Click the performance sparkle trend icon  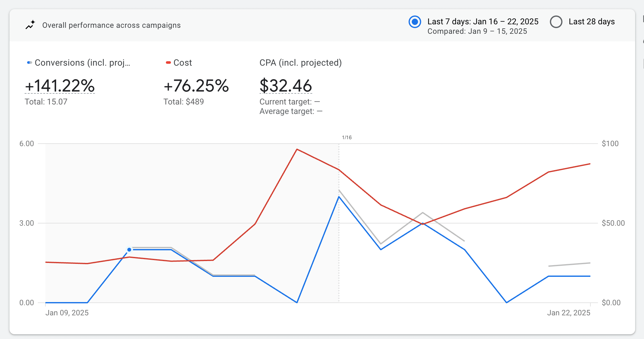point(30,25)
